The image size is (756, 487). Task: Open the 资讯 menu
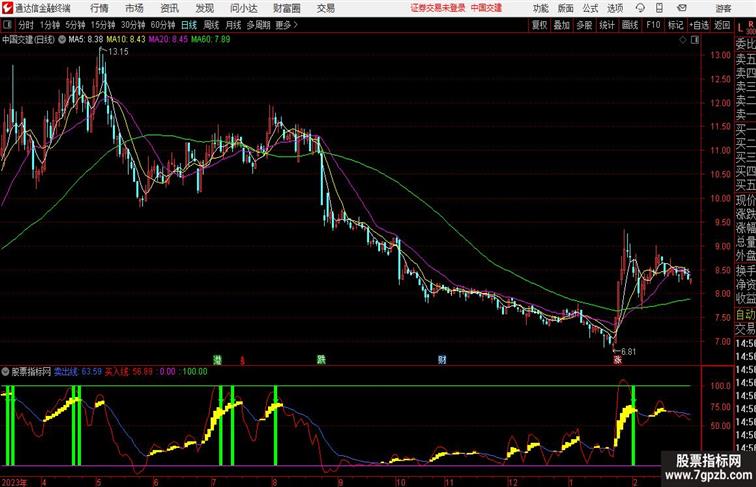point(169,8)
